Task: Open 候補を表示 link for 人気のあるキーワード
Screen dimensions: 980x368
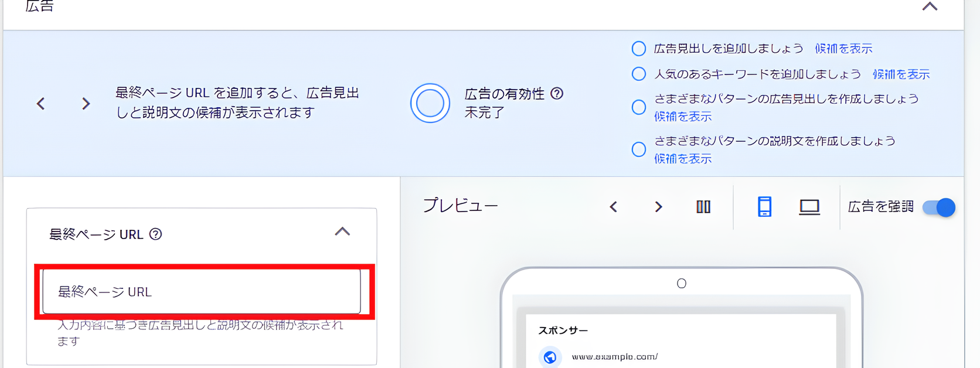Action: click(x=901, y=74)
